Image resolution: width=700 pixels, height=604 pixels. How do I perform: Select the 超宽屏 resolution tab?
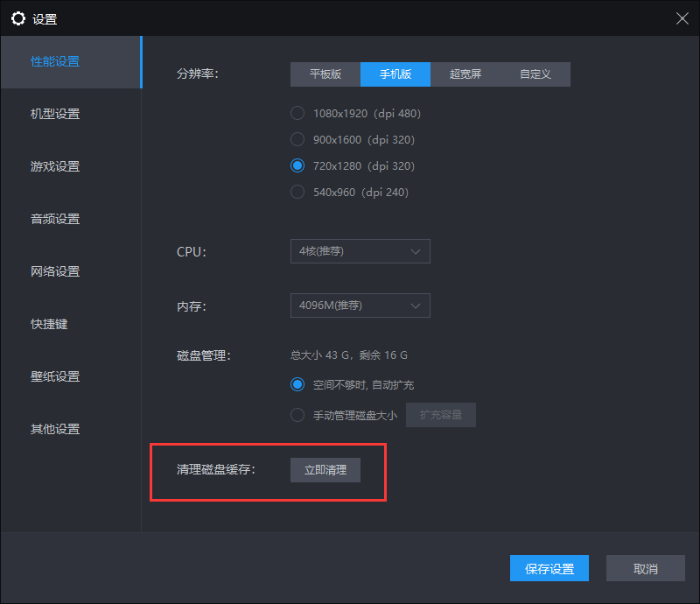[x=465, y=74]
